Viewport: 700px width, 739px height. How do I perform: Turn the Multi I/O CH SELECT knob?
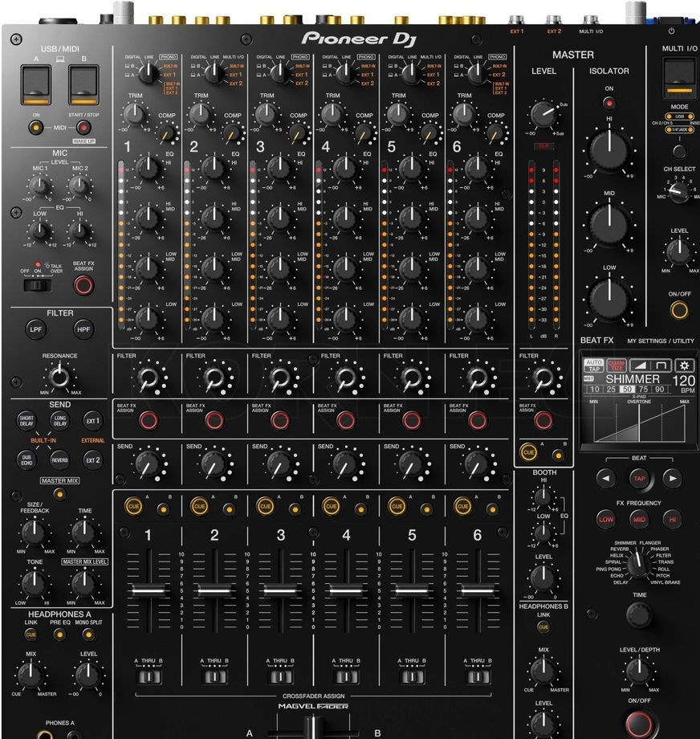pyautogui.click(x=679, y=192)
